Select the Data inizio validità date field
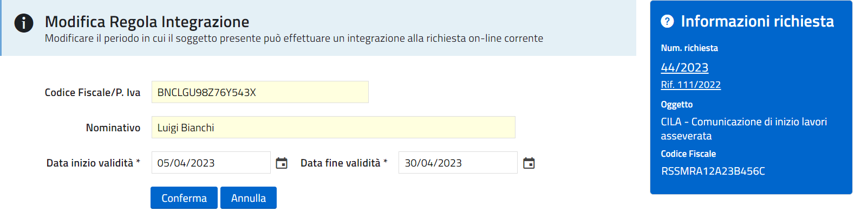868x217 pixels. (x=211, y=163)
